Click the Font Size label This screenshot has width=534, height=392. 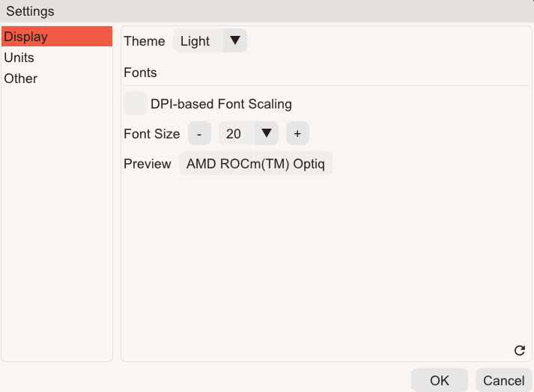click(152, 134)
